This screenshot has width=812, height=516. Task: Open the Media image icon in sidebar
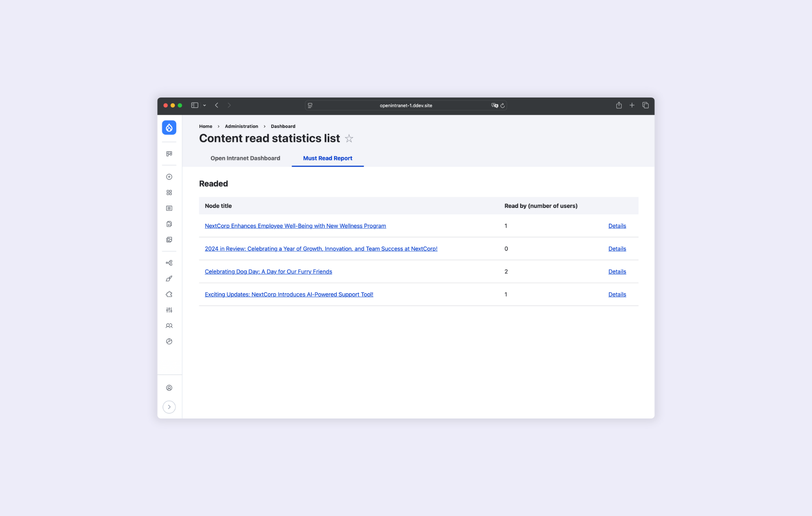click(x=169, y=240)
